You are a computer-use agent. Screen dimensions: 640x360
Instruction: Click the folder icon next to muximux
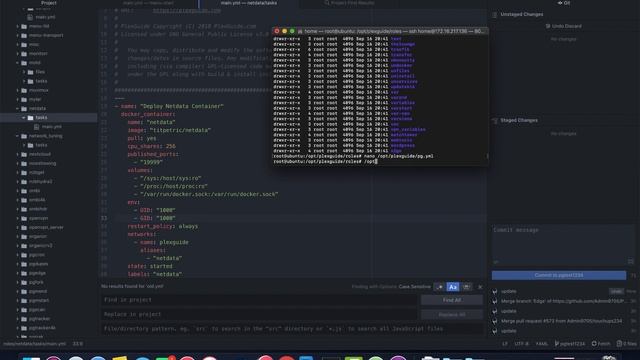pos(24,90)
